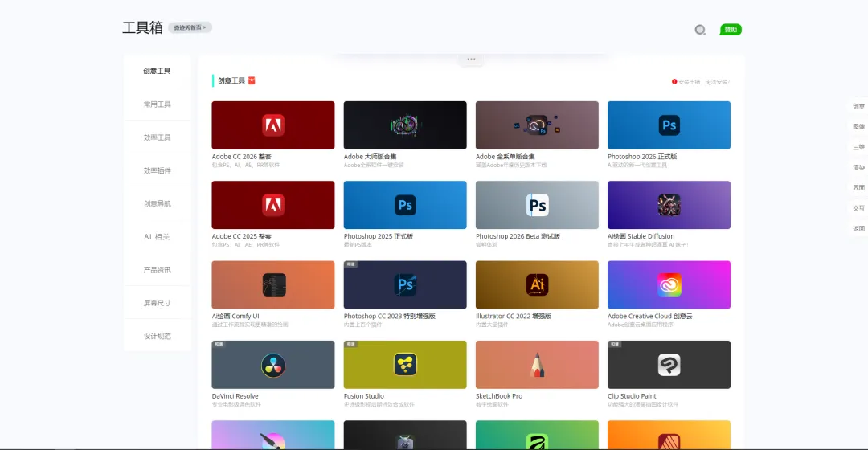
Task: Select 效率工具 in the left sidebar
Action: point(157,137)
